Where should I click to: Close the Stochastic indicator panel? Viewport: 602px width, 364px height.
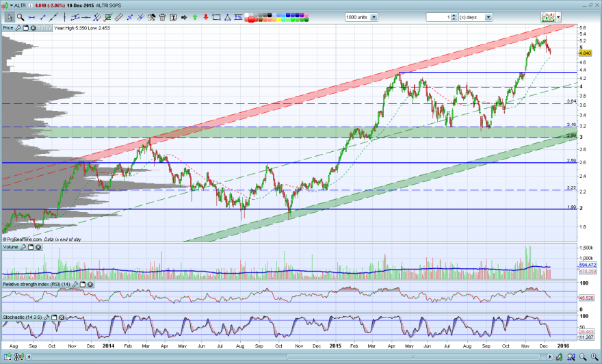(62, 317)
